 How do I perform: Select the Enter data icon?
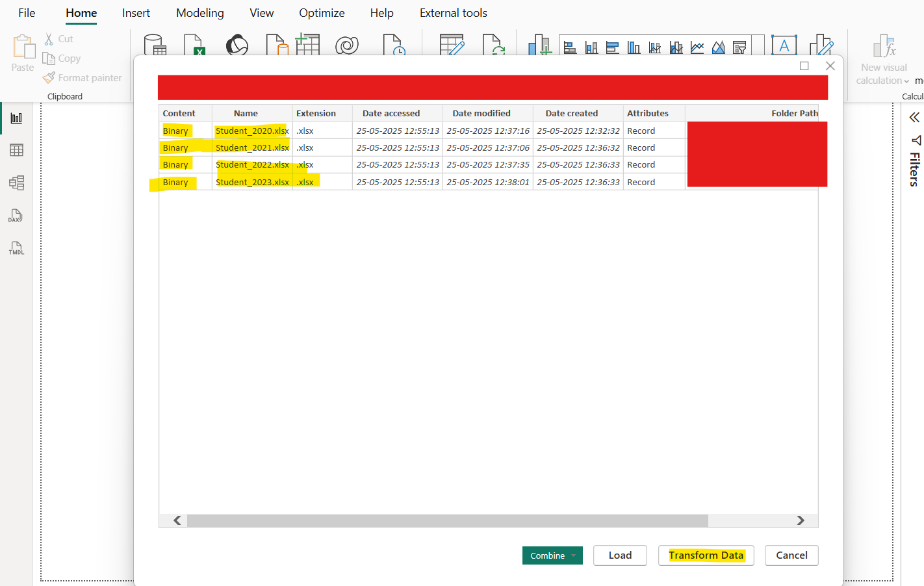point(308,45)
